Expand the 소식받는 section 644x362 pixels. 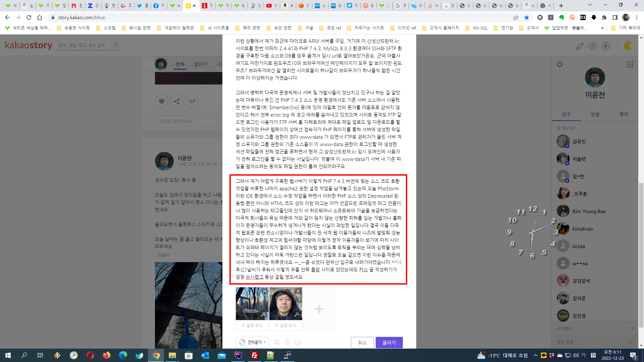click(x=595, y=328)
